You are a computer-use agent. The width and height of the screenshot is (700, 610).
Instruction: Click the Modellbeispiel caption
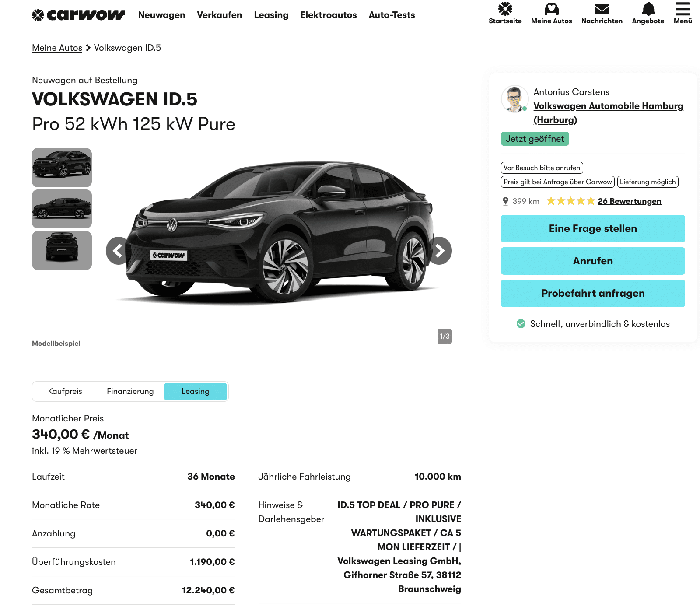point(56,344)
